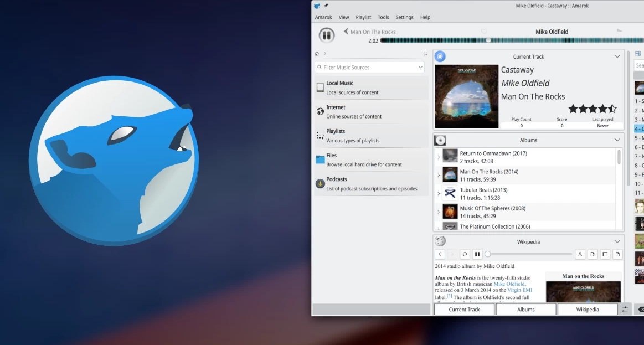The image size is (644, 345).
Task: Rate the track using the star rating
Action: [x=593, y=109]
